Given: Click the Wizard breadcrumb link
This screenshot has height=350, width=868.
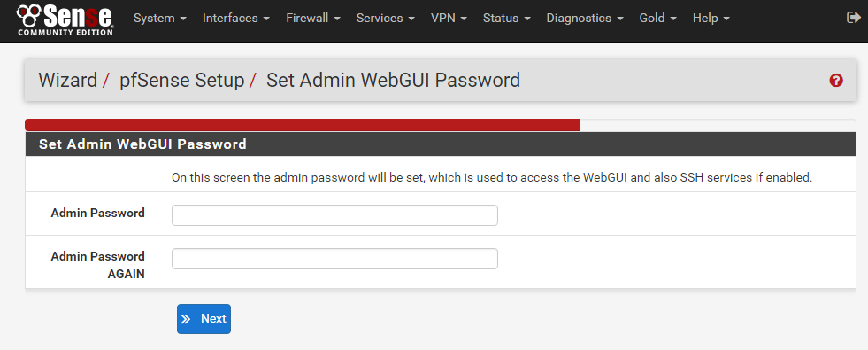Looking at the screenshot, I should point(67,81).
